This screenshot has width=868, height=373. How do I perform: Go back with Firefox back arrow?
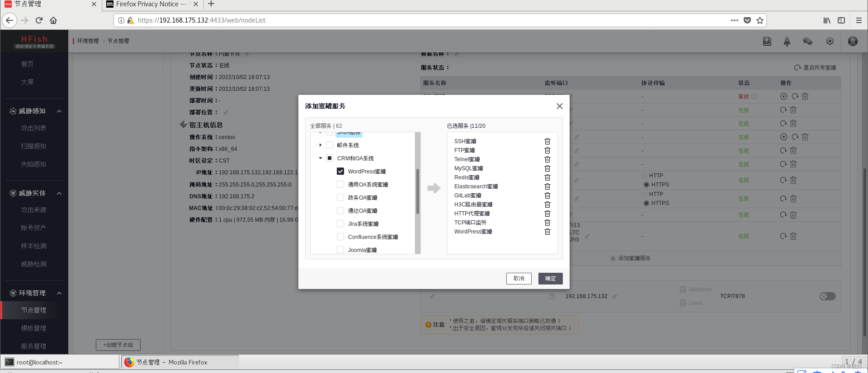click(x=9, y=20)
